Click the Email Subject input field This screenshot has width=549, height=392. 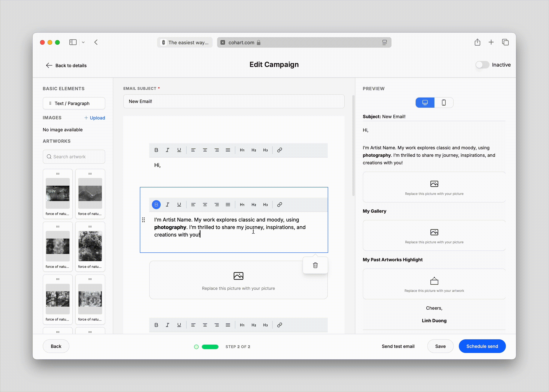[x=234, y=101]
